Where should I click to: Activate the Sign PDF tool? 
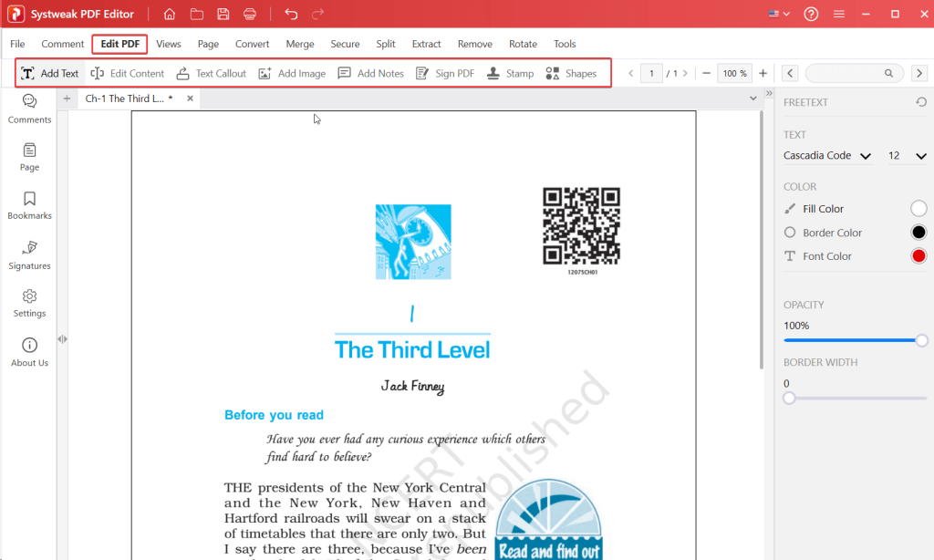444,73
